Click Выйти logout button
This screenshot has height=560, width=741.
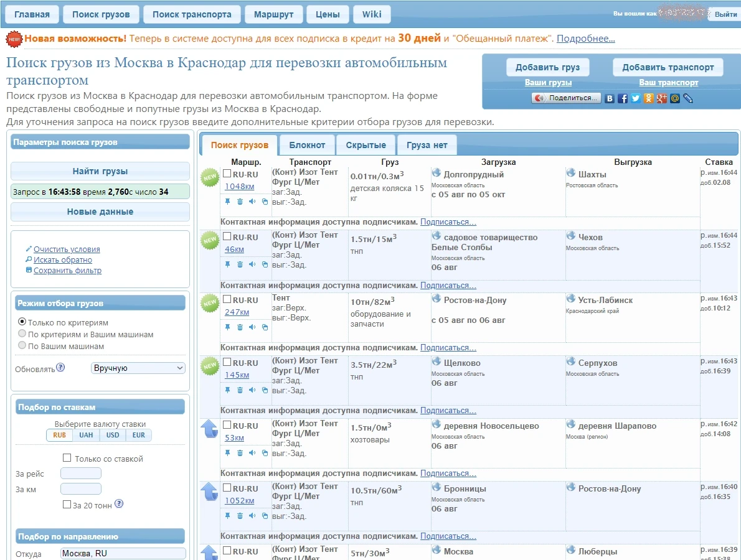tap(725, 14)
